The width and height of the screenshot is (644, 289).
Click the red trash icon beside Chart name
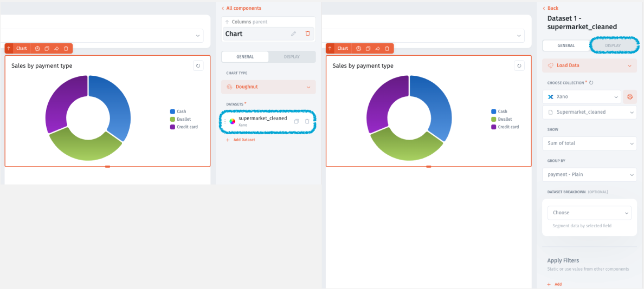[307, 34]
